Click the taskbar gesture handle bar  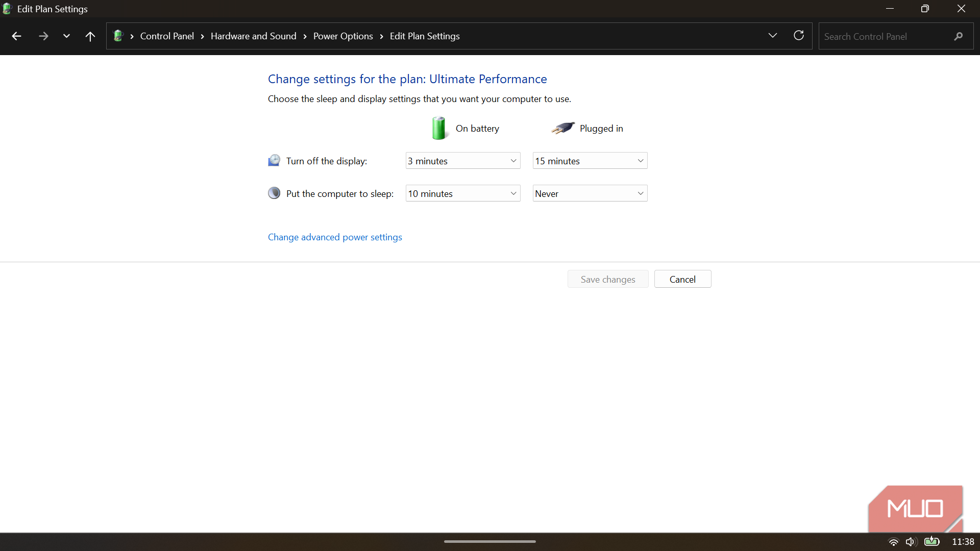490,541
